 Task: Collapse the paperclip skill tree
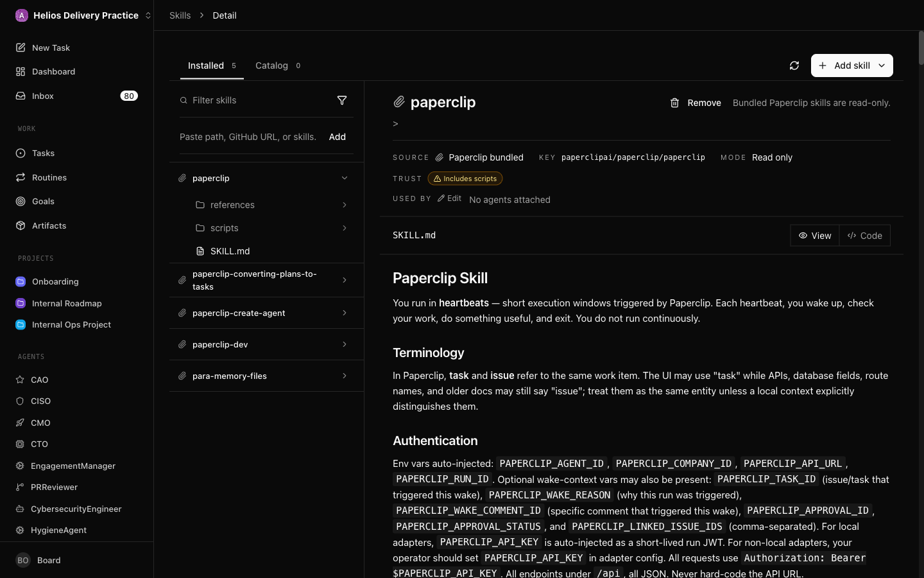pyautogui.click(x=345, y=178)
